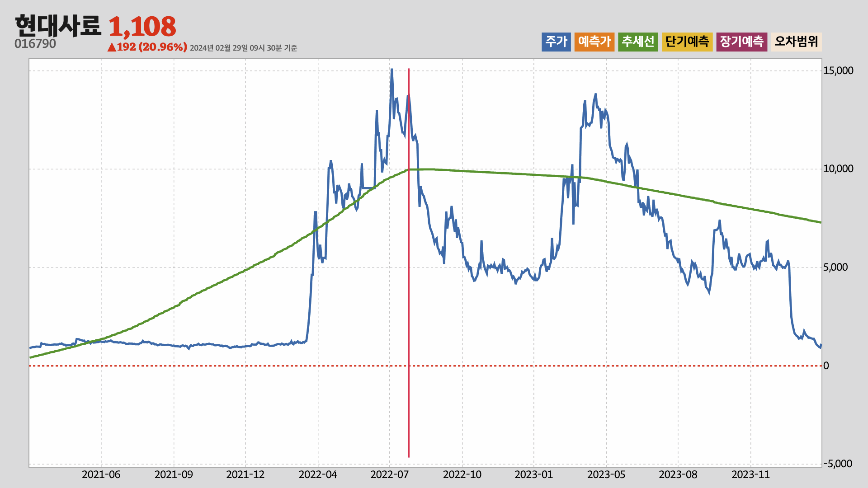
Task: Click the price change ▲192 (20.96%)
Action: tap(147, 47)
